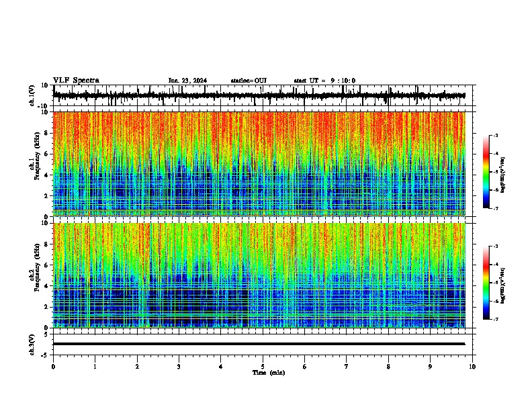Click the "-3" label on ch.1 colorbar
Screen dimensions: 532x411
[495, 136]
